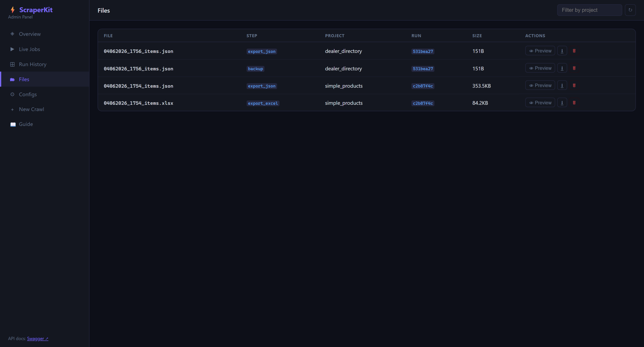Delete the 353.5KB items.json file
The width and height of the screenshot is (644, 347).
574,86
